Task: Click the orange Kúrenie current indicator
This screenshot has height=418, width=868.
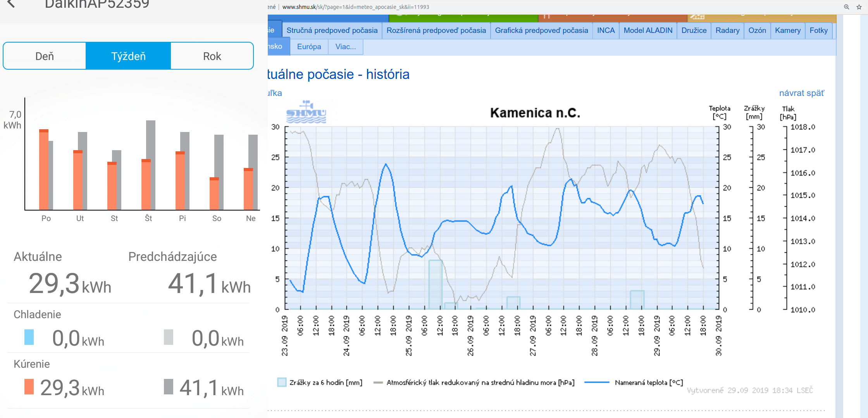Action: (x=29, y=387)
